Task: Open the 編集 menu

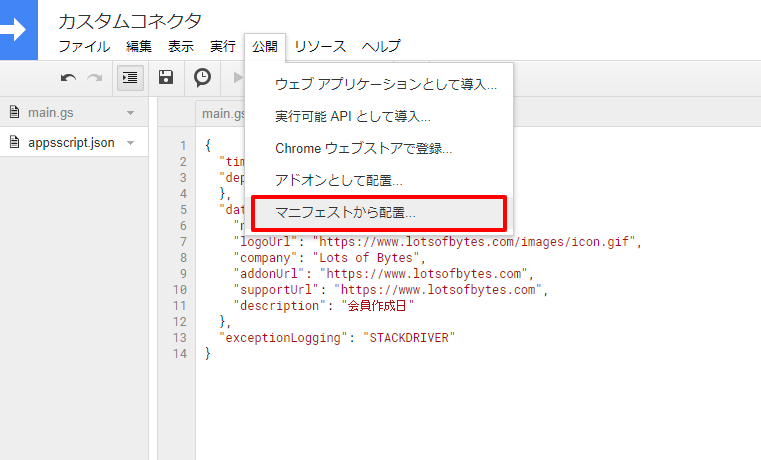Action: click(139, 46)
